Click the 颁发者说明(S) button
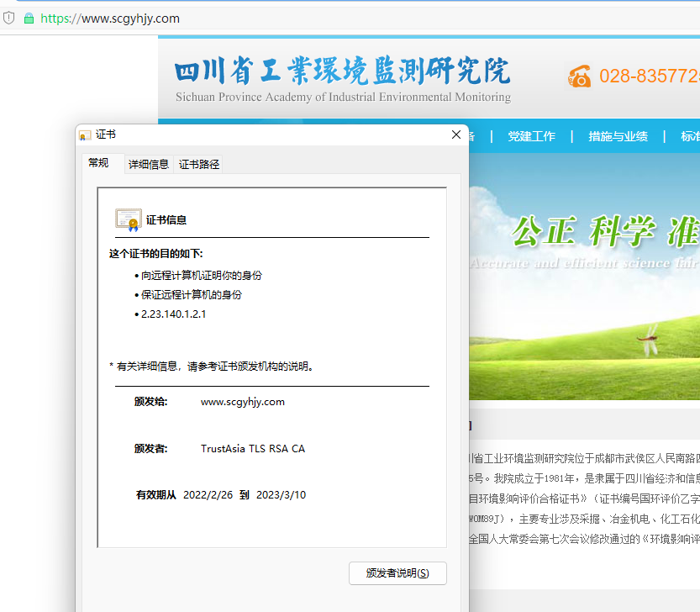This screenshot has width=700, height=612. pos(397,572)
